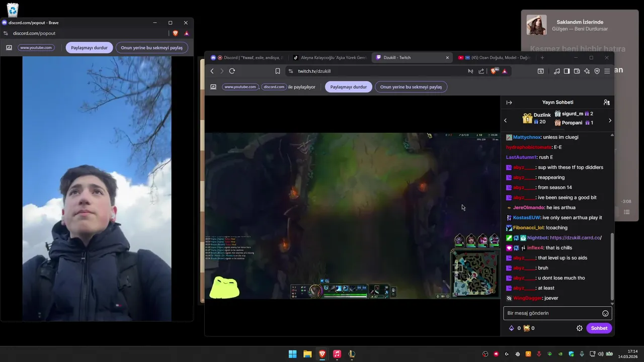Go back in the Twitch browser window
644x362 pixels.
(212, 71)
